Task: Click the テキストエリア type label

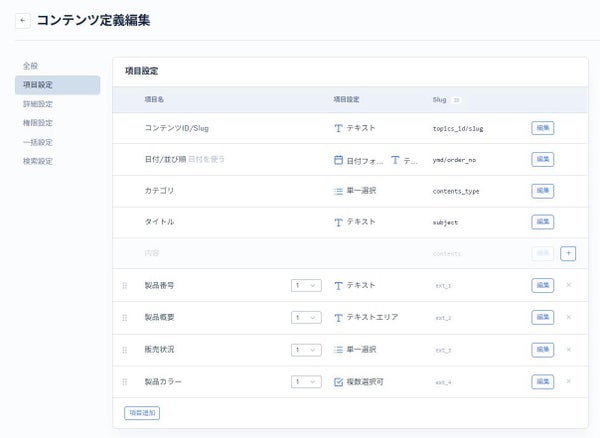Action: (x=372, y=317)
